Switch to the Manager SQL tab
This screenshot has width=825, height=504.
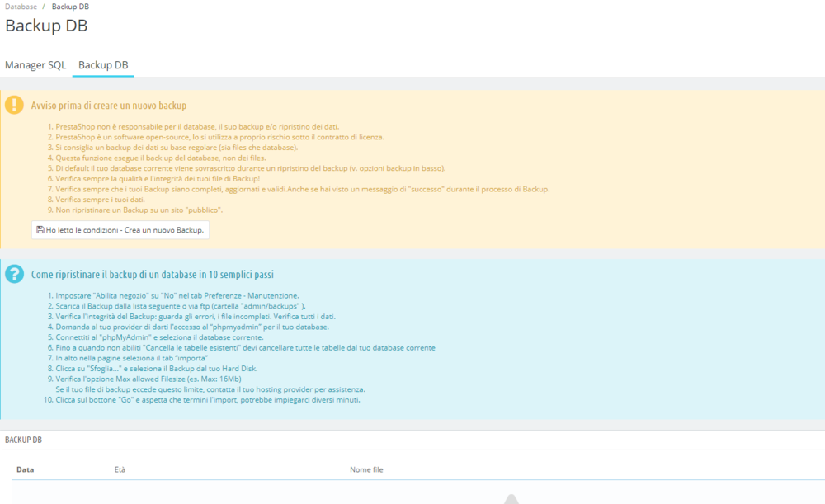click(x=35, y=64)
